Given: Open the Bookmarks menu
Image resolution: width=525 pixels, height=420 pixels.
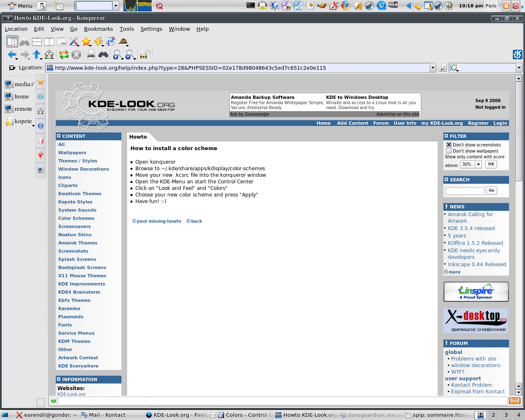Looking at the screenshot, I should 98,29.
